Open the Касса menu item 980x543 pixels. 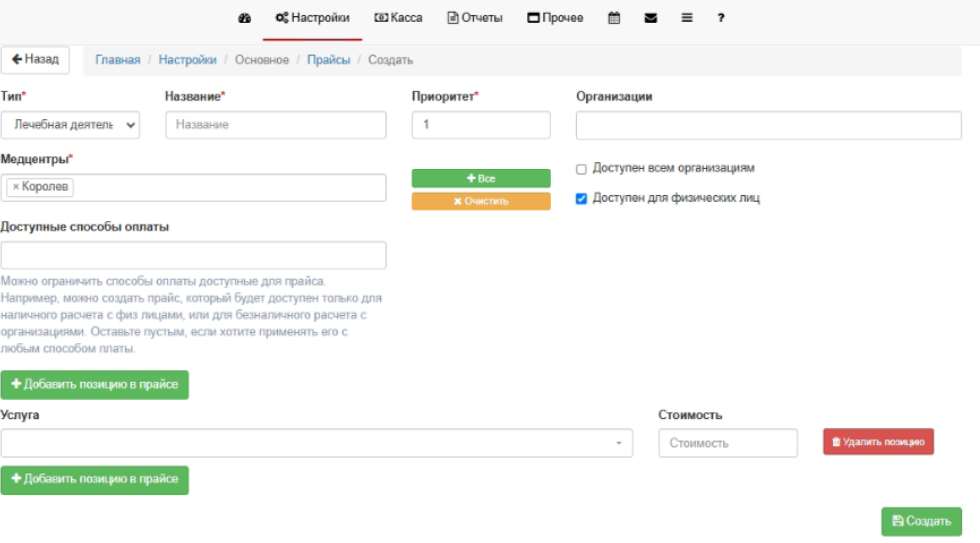pyautogui.click(x=398, y=18)
